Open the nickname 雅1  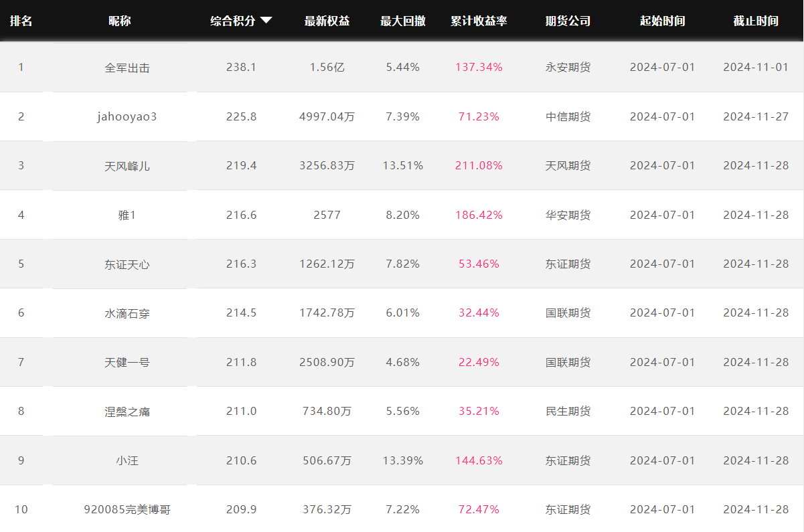pyautogui.click(x=127, y=215)
